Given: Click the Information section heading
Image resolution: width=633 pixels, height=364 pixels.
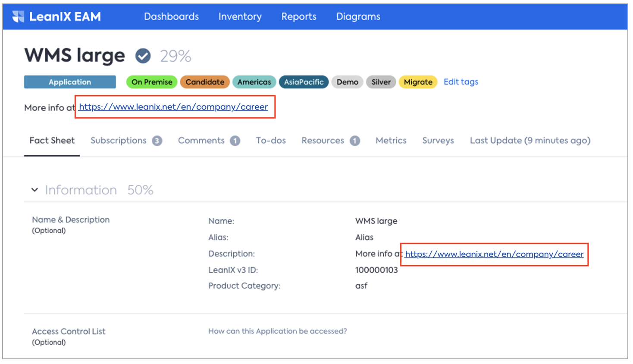Looking at the screenshot, I should point(81,190).
